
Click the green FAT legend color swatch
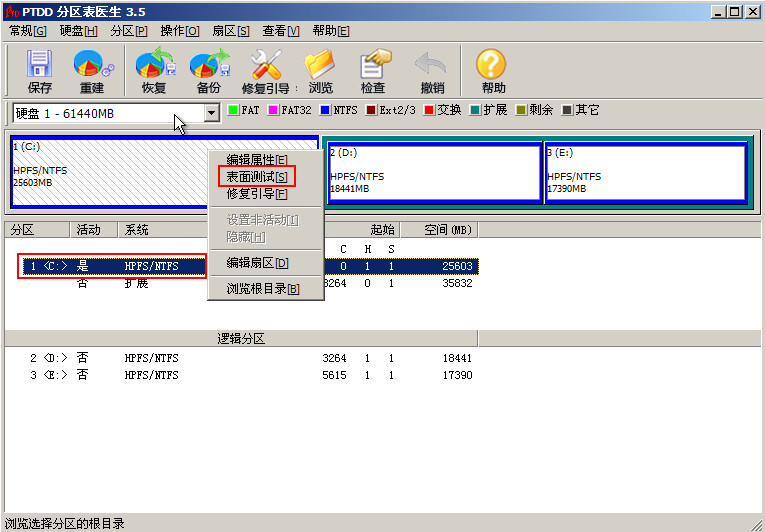pos(233,111)
